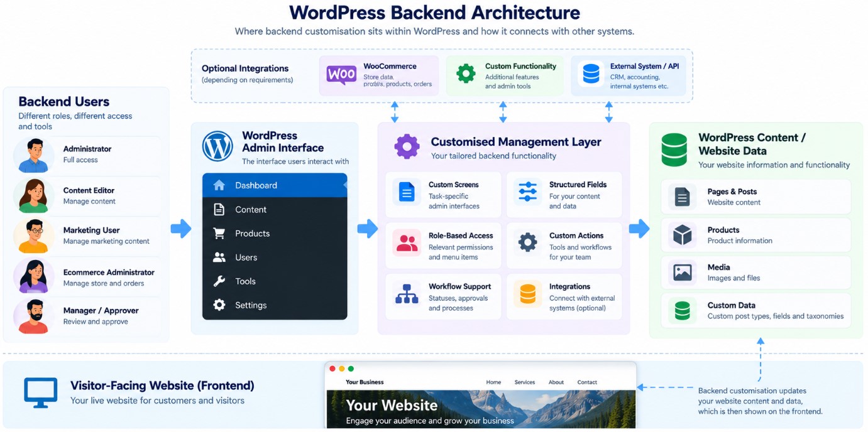Click the Ecommerce Administrator avatar
The width and height of the screenshot is (868, 432).
click(33, 276)
